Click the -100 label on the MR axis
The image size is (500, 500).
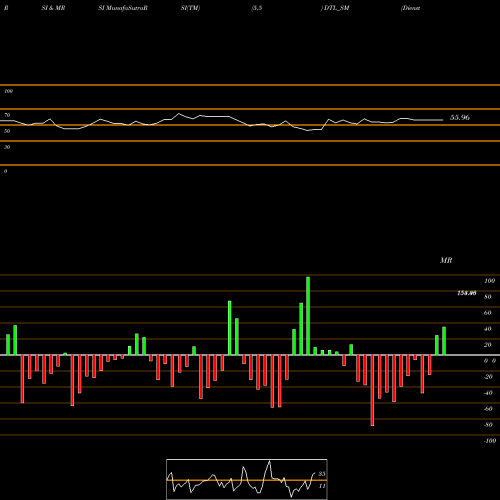click(x=490, y=441)
